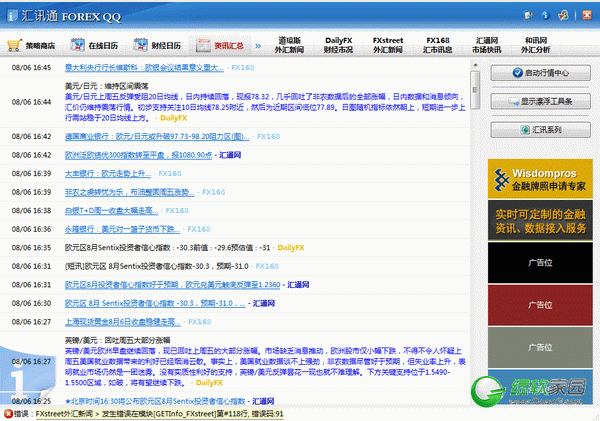Click the 08/06 16:45 timestamp
The height and width of the screenshot is (421, 600).
pyautogui.click(x=31, y=68)
